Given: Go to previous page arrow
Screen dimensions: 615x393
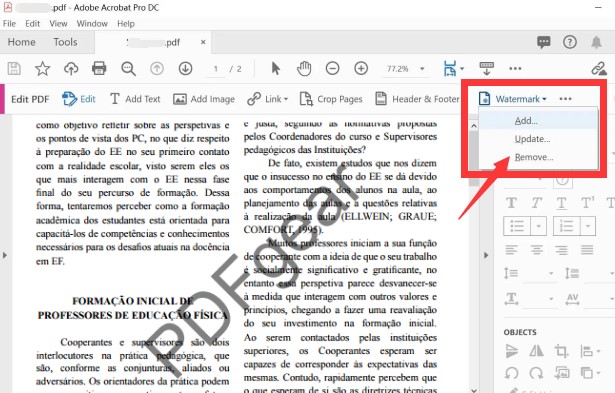Looking at the screenshot, I should point(157,69).
